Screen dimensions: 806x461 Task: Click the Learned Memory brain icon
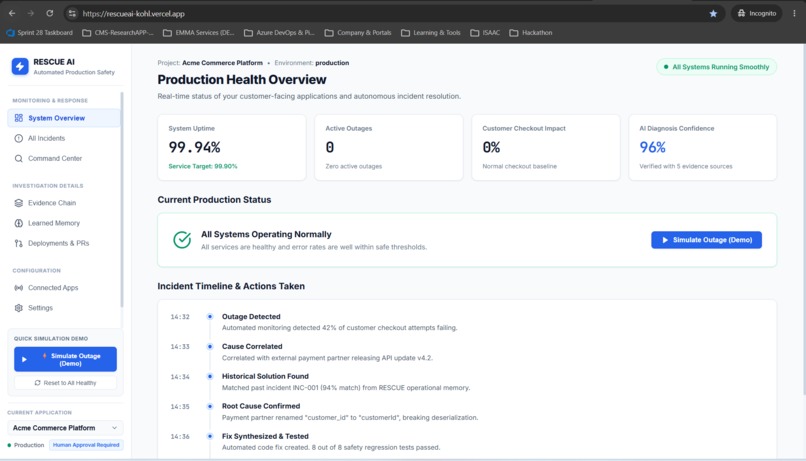tap(19, 223)
